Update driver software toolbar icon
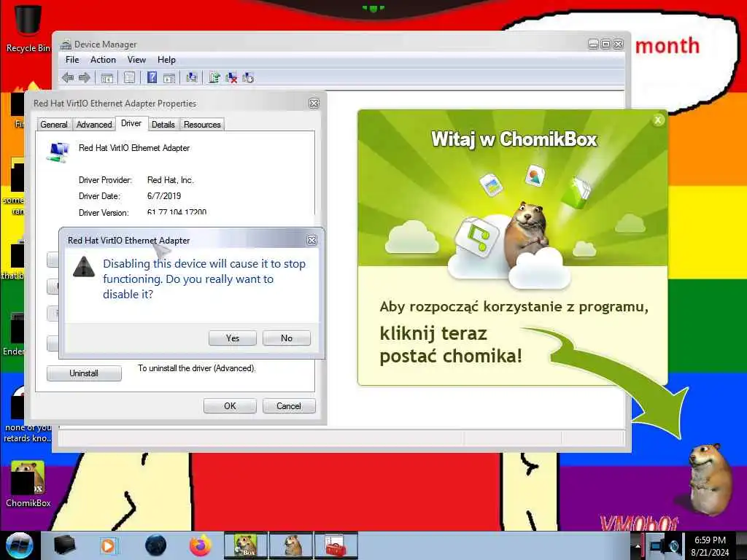Viewport: 747px width, 560px height. [x=214, y=77]
